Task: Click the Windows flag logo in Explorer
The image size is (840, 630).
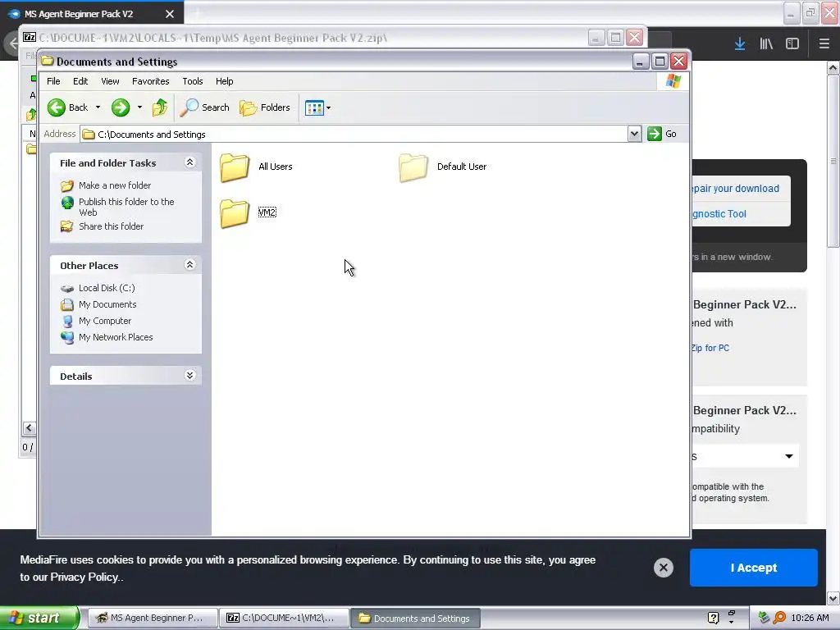Action: point(673,81)
